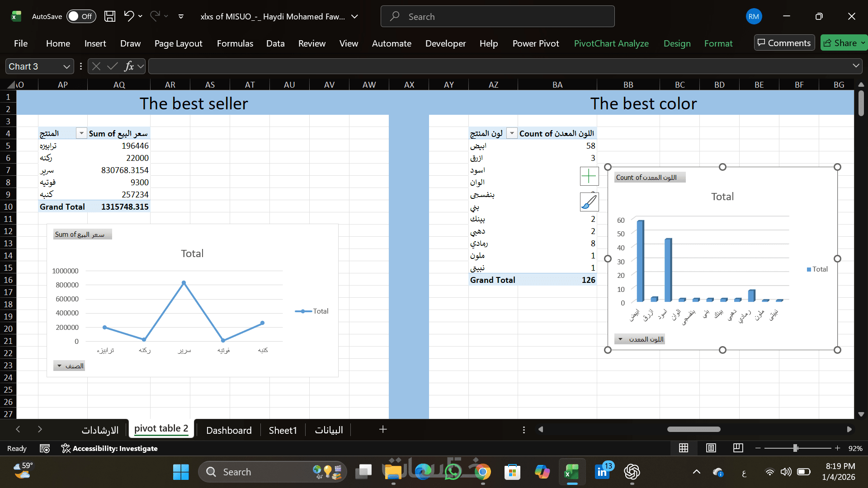868x488 pixels.
Task: Open the لون المنتج pivot filter dropdown
Action: pyautogui.click(x=512, y=133)
